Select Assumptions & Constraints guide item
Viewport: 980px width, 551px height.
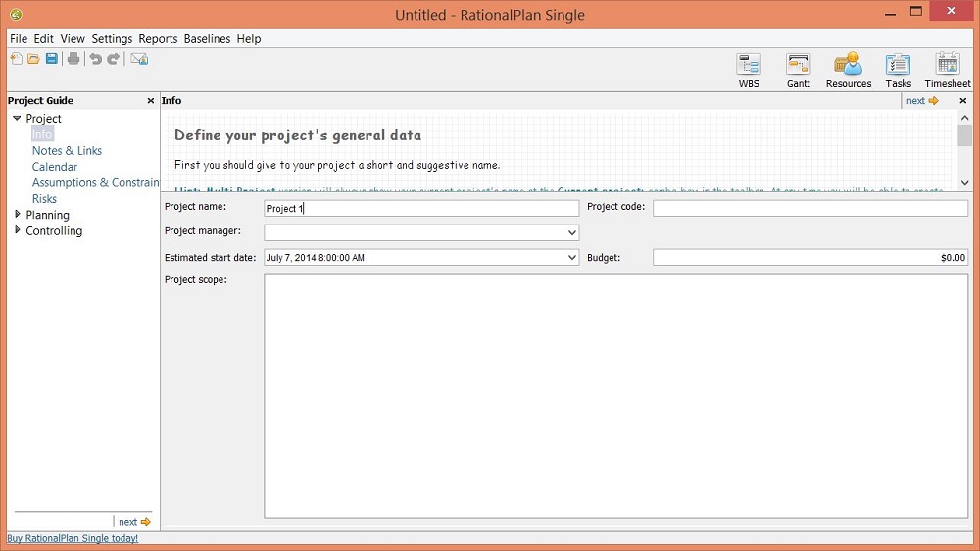(96, 182)
